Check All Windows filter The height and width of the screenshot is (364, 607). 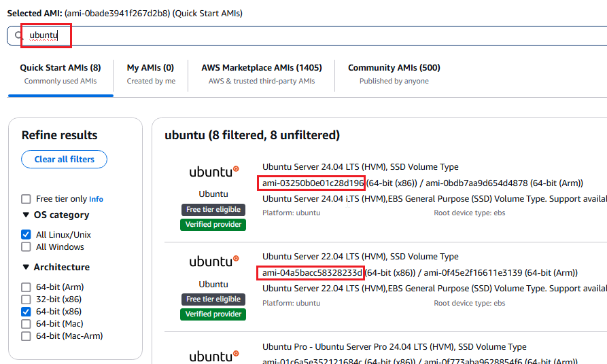click(26, 247)
